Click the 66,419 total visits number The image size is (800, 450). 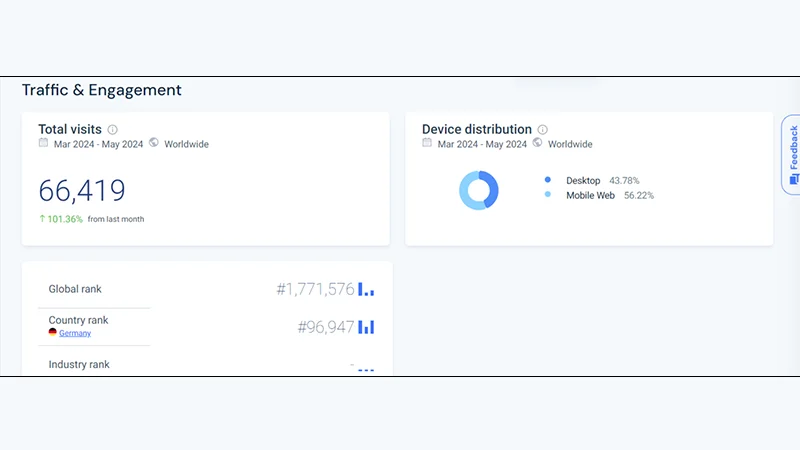(x=82, y=191)
